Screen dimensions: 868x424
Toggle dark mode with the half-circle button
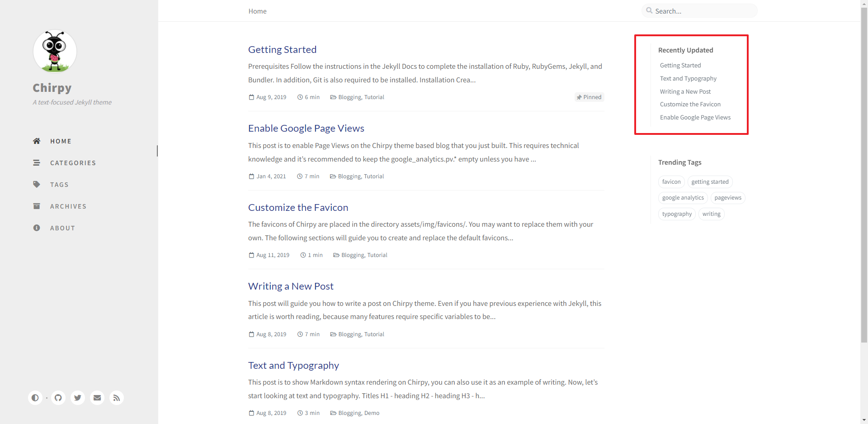pyautogui.click(x=35, y=398)
